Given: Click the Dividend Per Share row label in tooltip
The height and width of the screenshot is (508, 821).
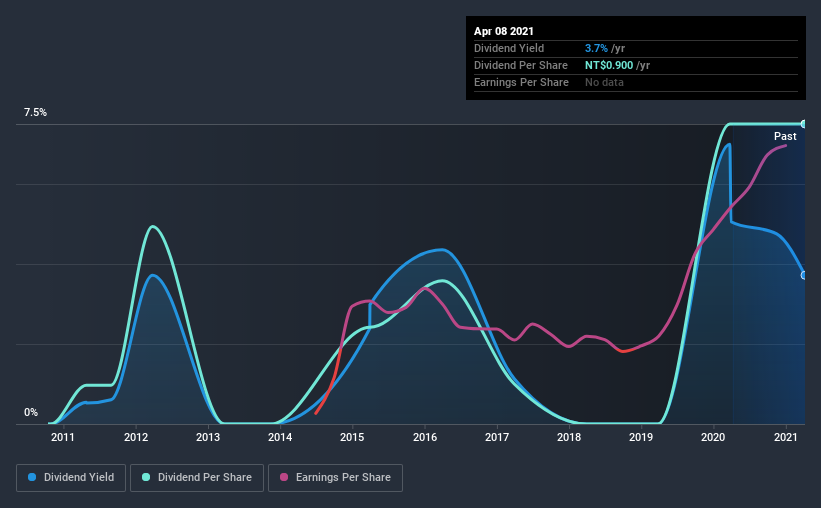Looking at the screenshot, I should [520, 65].
